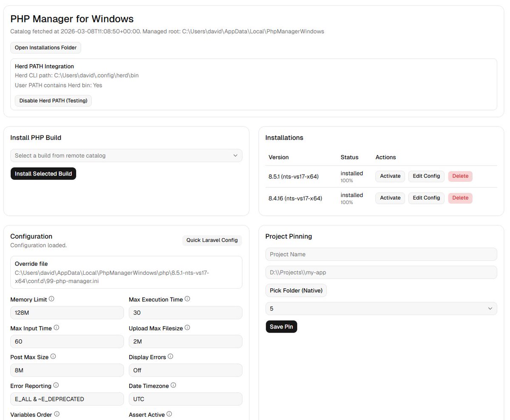Focus the Display Errors field Off

(185, 370)
